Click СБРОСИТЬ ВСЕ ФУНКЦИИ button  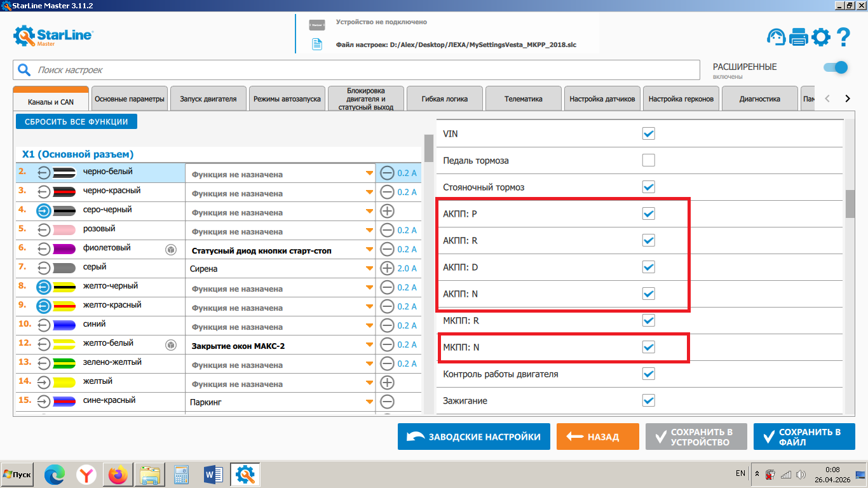click(76, 121)
